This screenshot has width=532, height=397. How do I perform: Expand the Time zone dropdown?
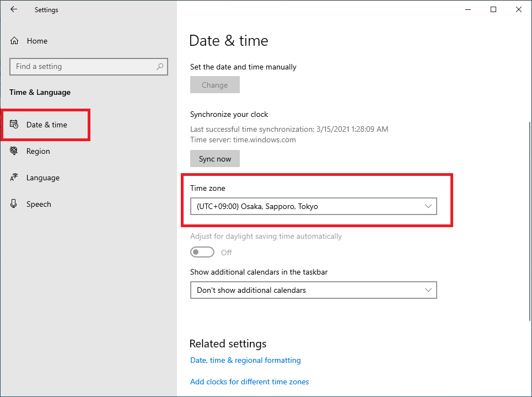click(314, 206)
